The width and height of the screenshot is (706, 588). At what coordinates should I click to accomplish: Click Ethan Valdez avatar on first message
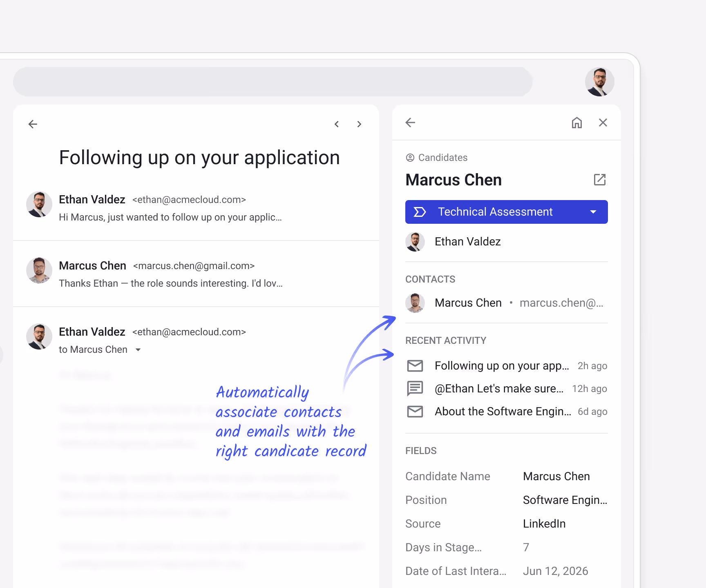(x=39, y=204)
